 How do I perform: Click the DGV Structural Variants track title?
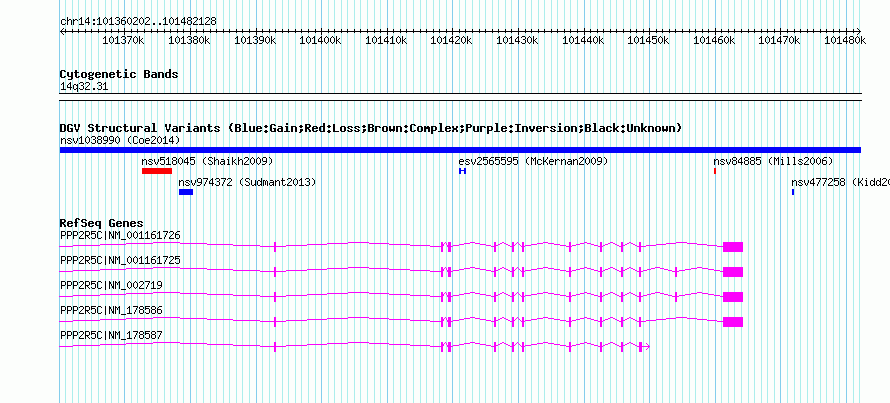(x=371, y=128)
